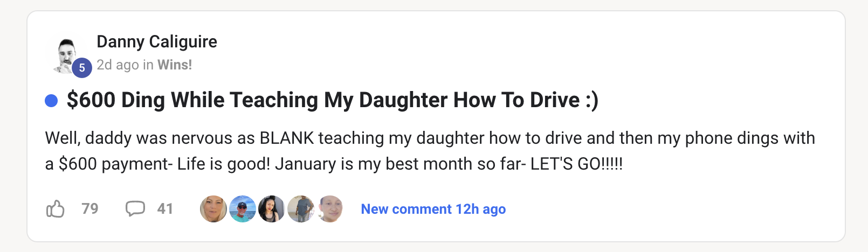
Task: Open the fifth commenter avatar
Action: (x=330, y=209)
